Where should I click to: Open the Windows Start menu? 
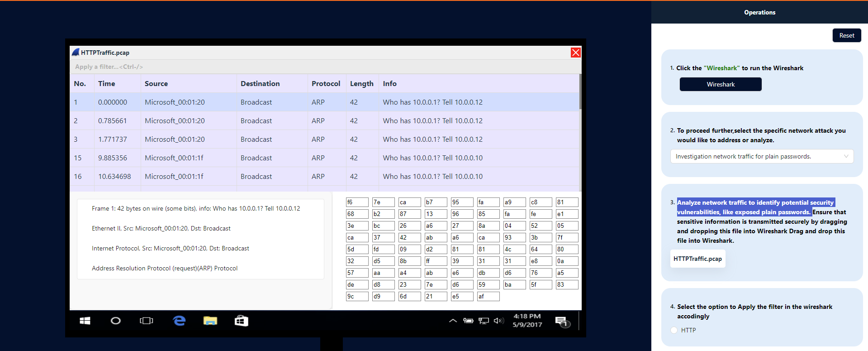(x=85, y=321)
